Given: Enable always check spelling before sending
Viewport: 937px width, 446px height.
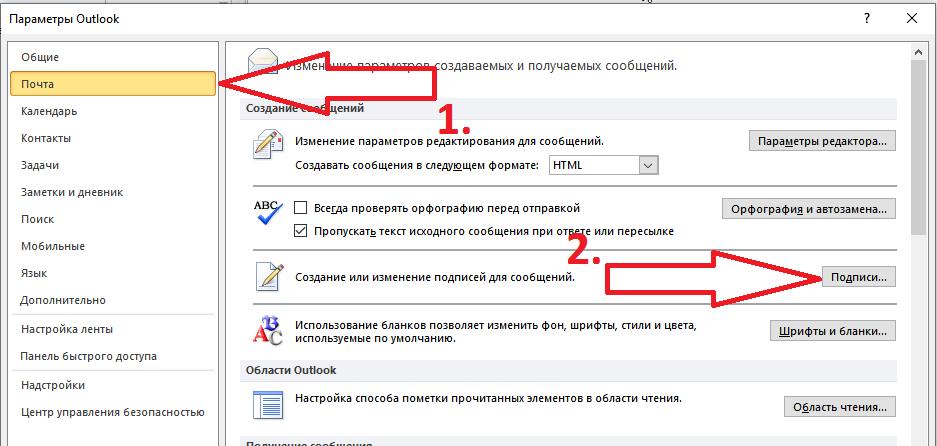Looking at the screenshot, I should click(x=301, y=208).
